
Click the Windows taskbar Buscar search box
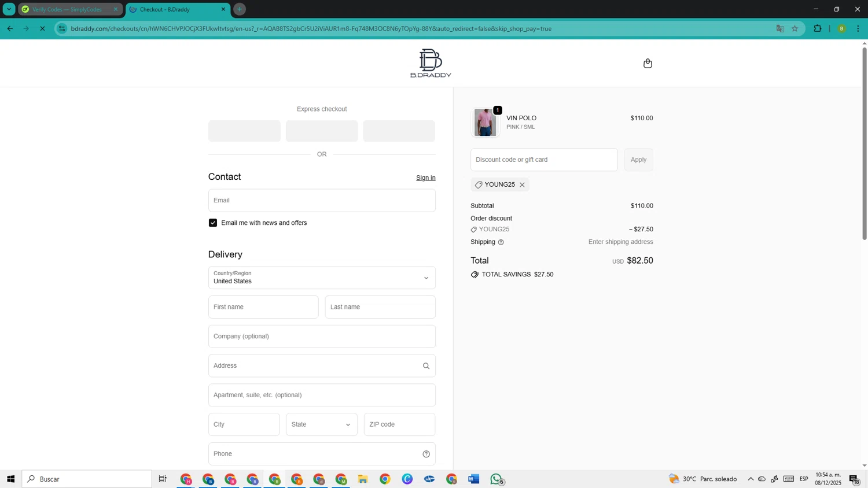click(87, 479)
